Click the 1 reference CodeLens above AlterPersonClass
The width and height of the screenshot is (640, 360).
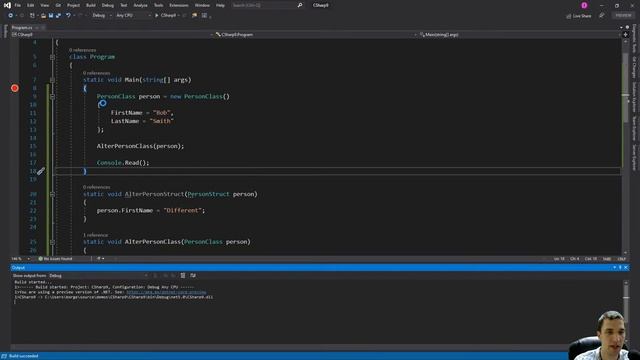point(96,235)
